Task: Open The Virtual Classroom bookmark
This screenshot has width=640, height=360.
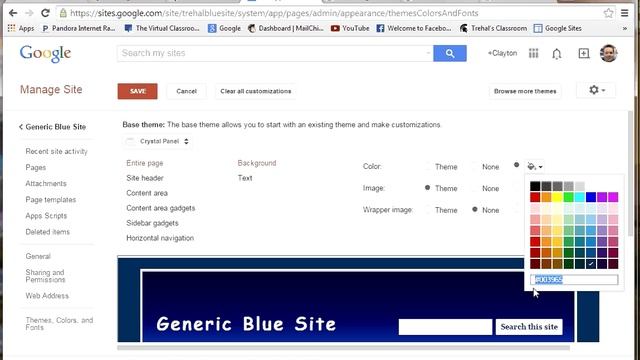Action: (162, 28)
